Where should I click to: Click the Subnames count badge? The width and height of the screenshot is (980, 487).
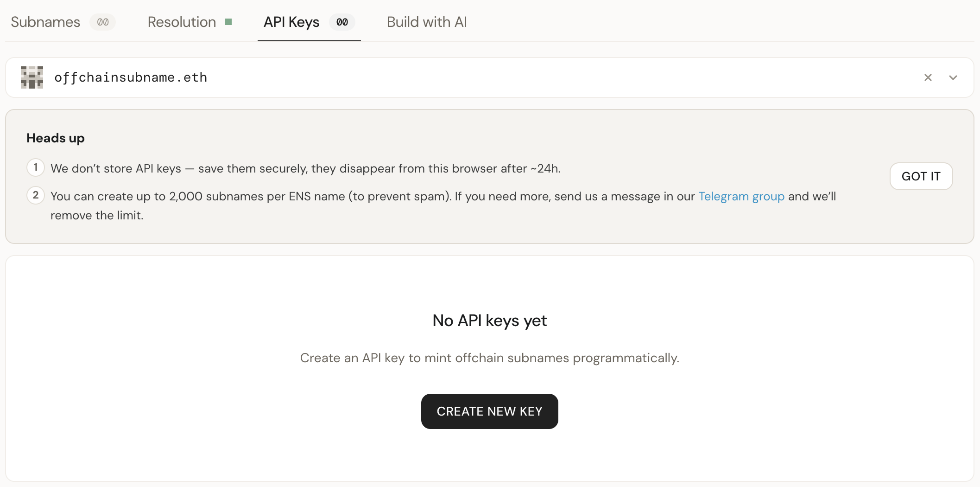click(103, 22)
